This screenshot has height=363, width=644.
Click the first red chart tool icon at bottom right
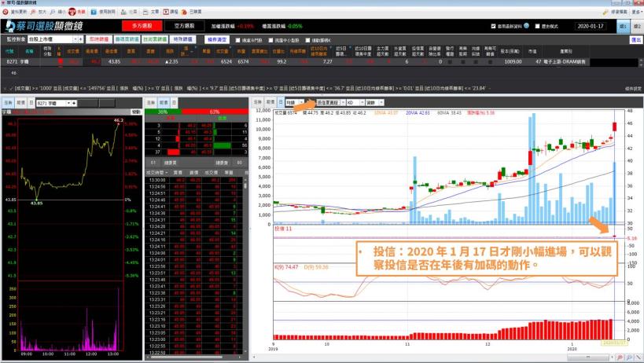[620, 358]
